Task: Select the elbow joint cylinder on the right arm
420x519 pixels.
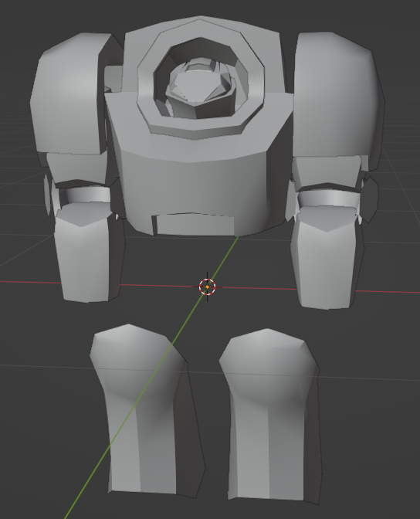Action: tap(328, 199)
